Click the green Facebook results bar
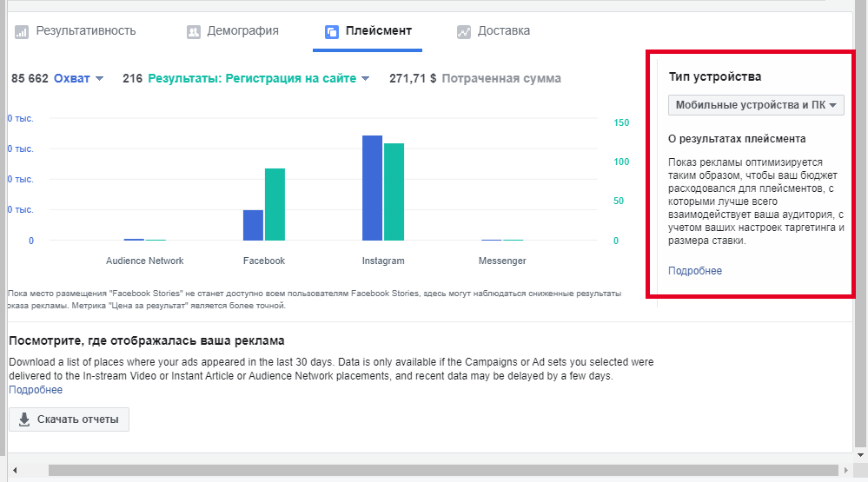The image size is (868, 482). (x=275, y=204)
